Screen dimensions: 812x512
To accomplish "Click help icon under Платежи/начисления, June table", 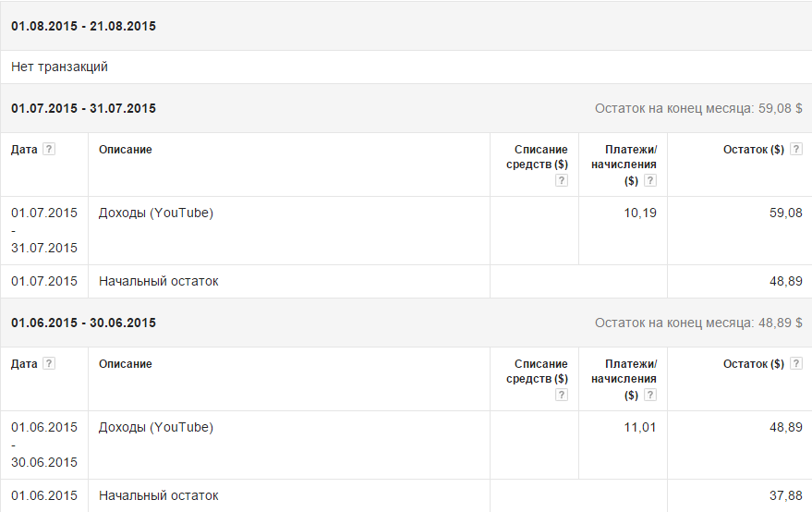I will click(x=650, y=395).
